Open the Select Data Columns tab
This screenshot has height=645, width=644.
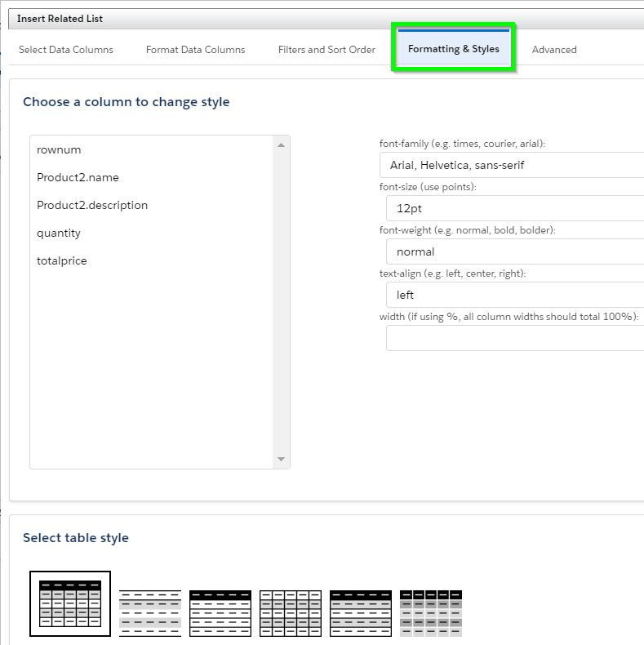click(66, 50)
